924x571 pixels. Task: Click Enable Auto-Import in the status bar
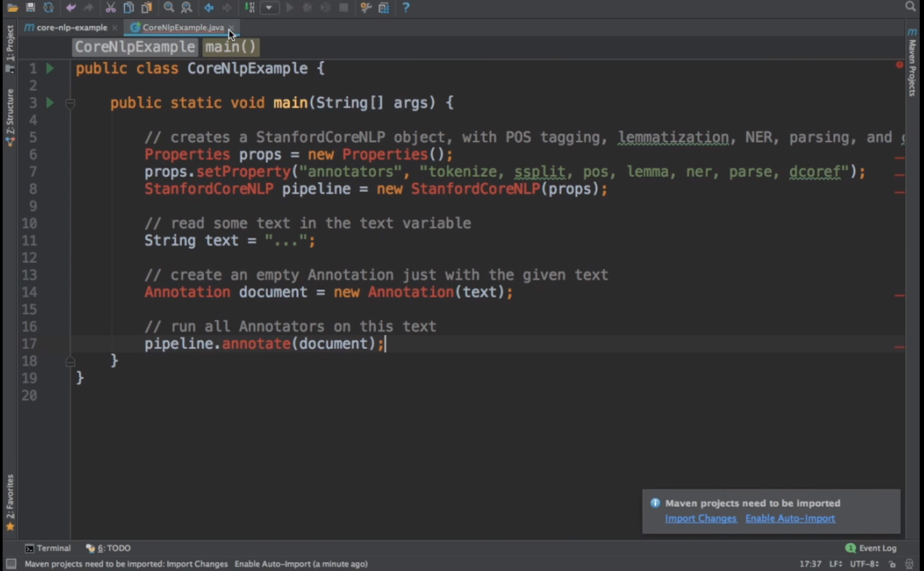[272, 564]
